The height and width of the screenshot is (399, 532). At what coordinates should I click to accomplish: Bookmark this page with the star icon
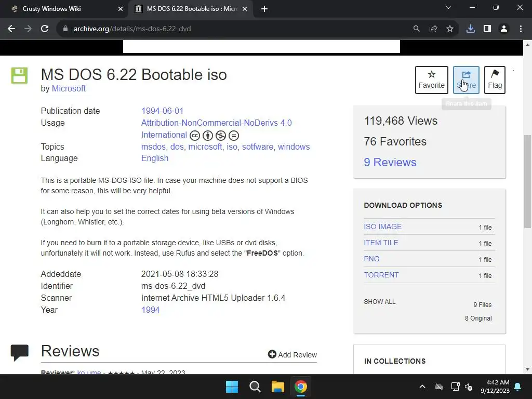[450, 29]
